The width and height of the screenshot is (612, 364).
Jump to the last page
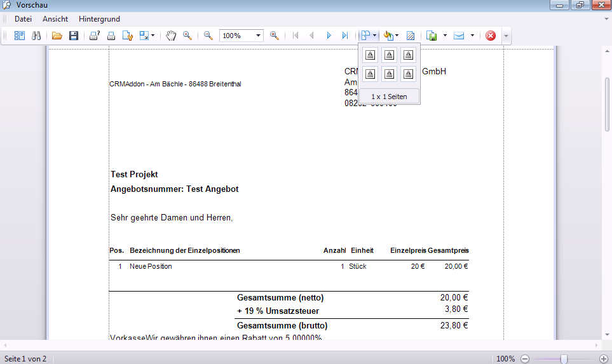[345, 36]
